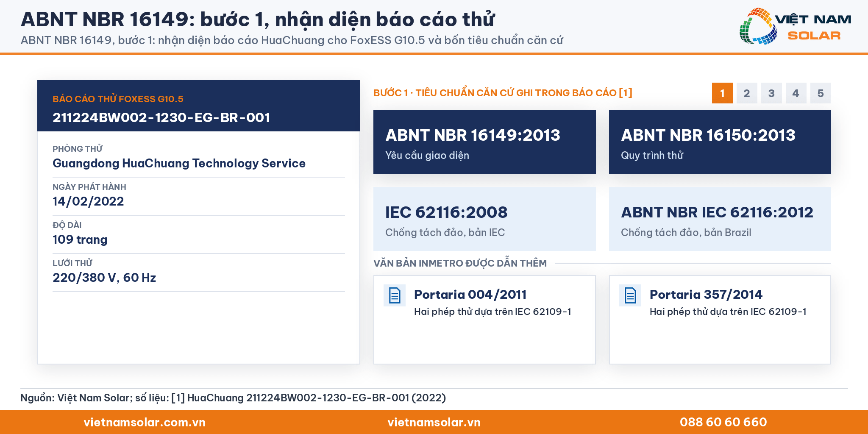The height and width of the screenshot is (434, 868).
Task: Click the phone number 088 60 60 660
Action: 723,422
